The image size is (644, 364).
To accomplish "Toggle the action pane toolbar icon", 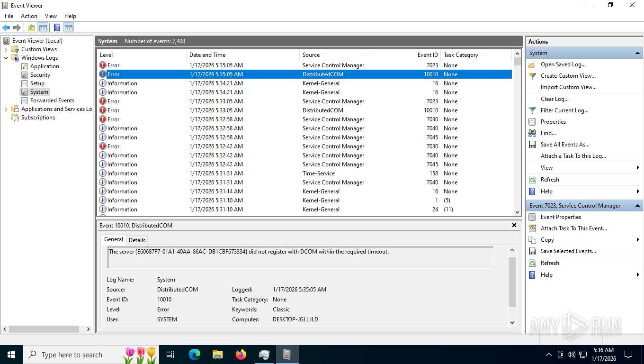I will tap(68, 27).
